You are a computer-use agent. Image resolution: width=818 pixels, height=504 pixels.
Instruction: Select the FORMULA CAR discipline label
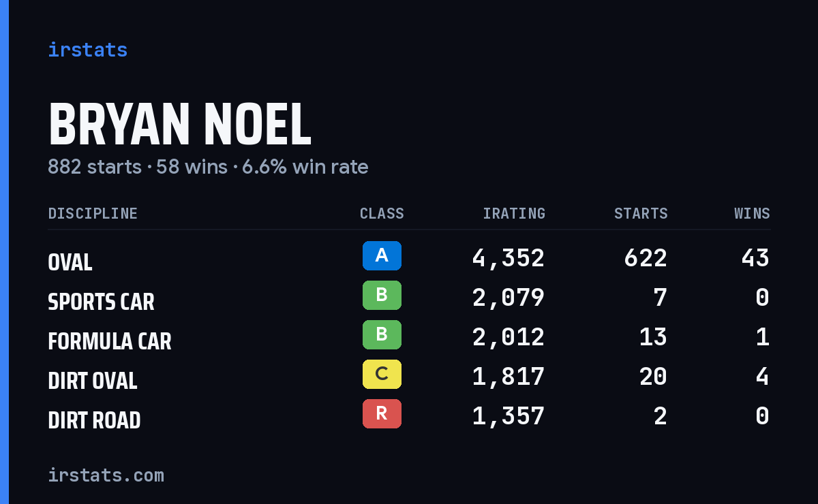tap(110, 341)
